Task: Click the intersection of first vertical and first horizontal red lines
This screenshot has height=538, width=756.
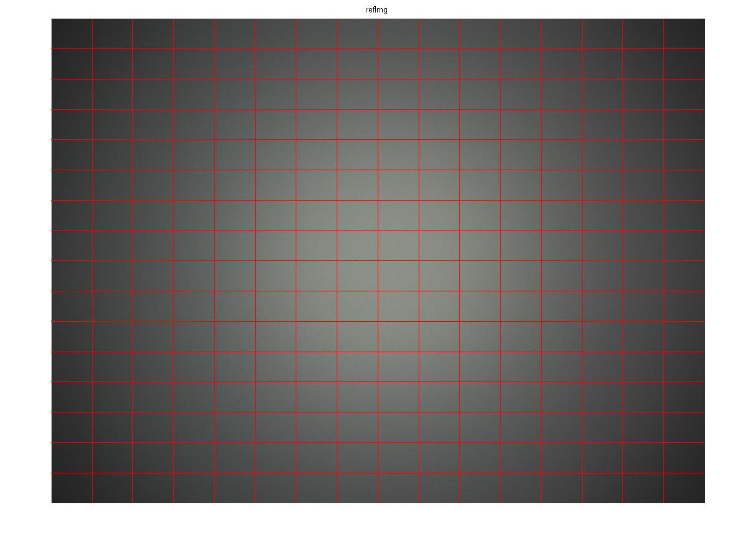Action: [x=92, y=48]
